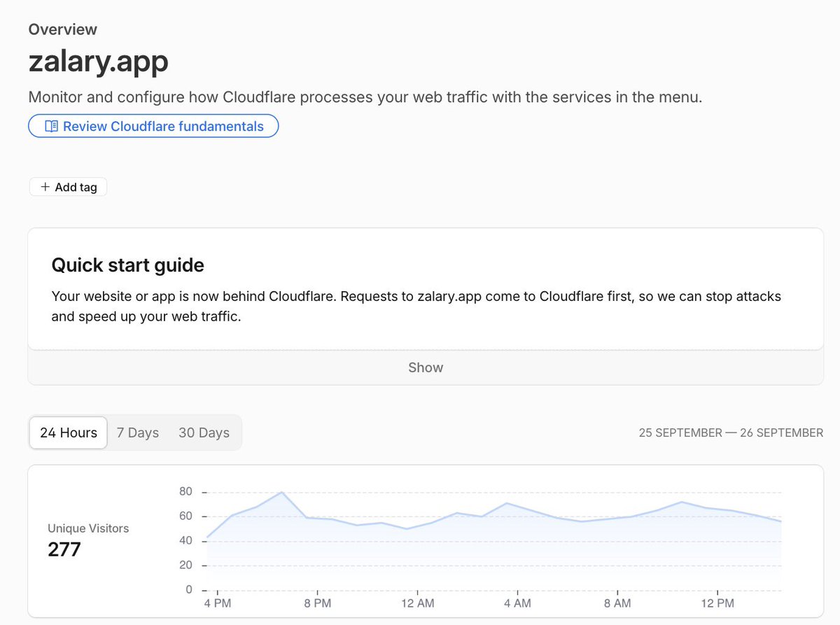
Task: Click the 8 AM marker on the chart
Action: 617,603
